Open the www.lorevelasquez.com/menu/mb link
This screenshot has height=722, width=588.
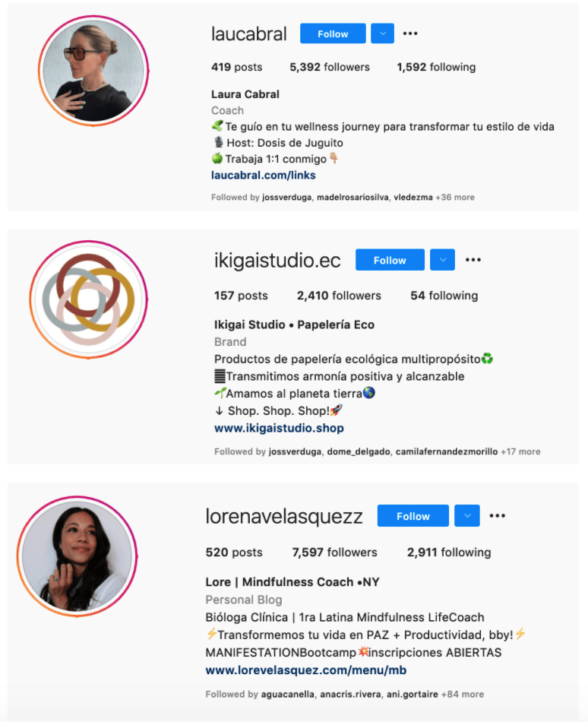point(306,670)
